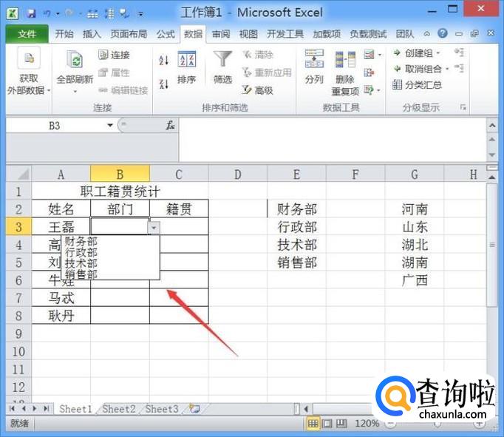Expand What-If Analysis dropdown arrow
The width and height of the screenshot is (504, 437).
pos(378,91)
